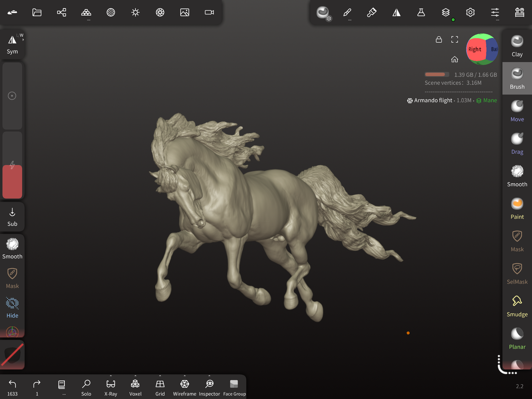This screenshot has height=399, width=532.
Task: Click the Undo button
Action: coord(12,388)
